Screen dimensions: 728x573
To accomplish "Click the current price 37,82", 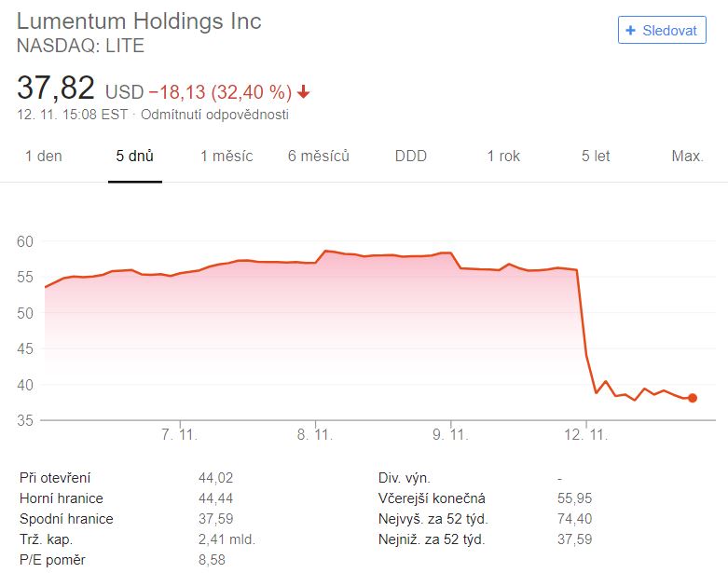I will (56, 88).
